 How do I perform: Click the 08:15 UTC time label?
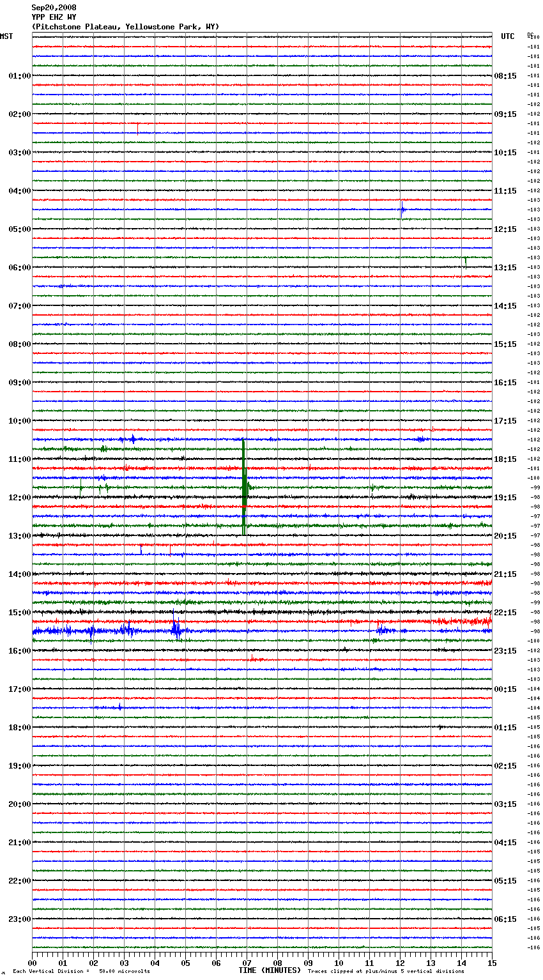point(505,76)
